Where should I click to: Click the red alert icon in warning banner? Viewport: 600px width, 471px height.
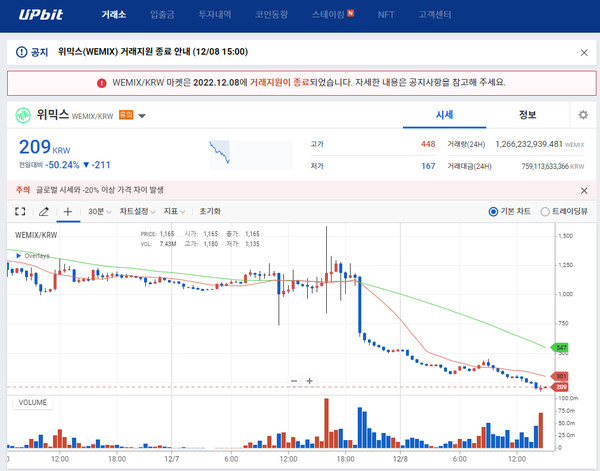pyautogui.click(x=102, y=83)
